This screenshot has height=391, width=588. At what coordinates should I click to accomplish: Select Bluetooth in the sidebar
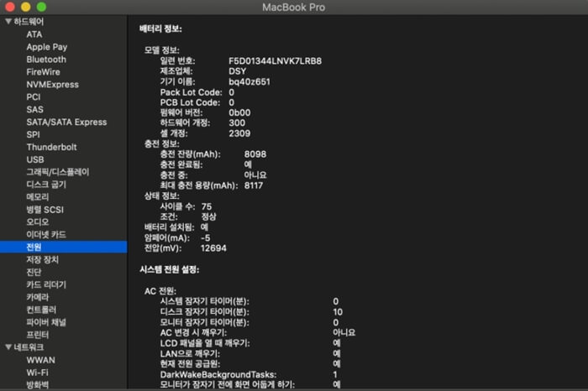point(46,60)
